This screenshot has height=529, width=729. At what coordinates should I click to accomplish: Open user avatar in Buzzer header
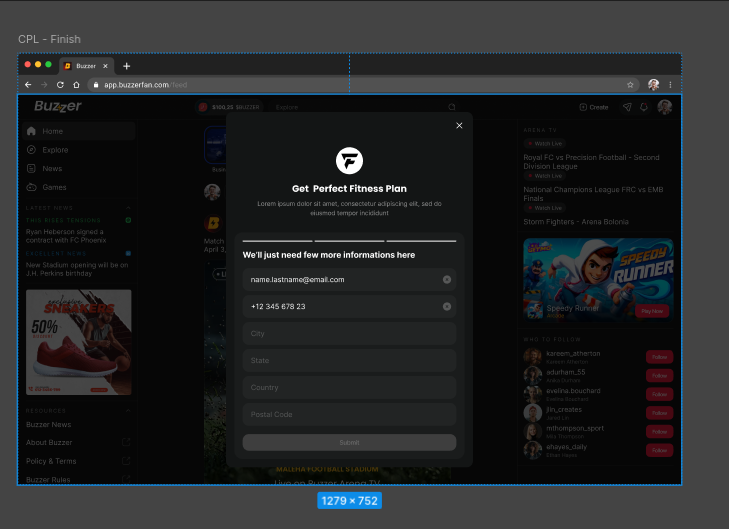664,107
